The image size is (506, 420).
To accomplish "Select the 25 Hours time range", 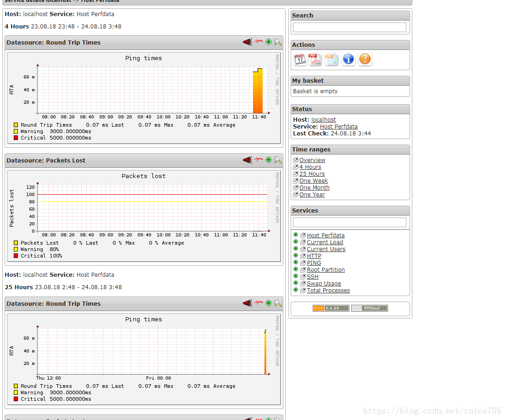I will click(x=312, y=174).
